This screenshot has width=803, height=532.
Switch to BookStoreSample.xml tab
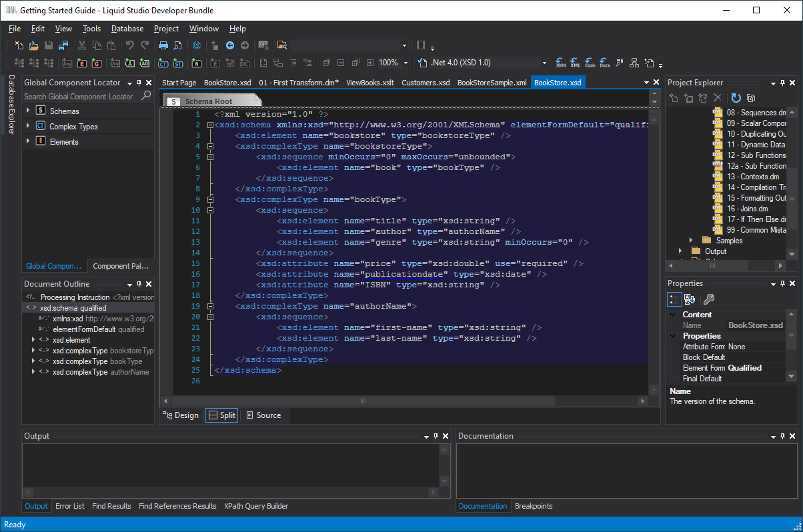click(x=492, y=83)
